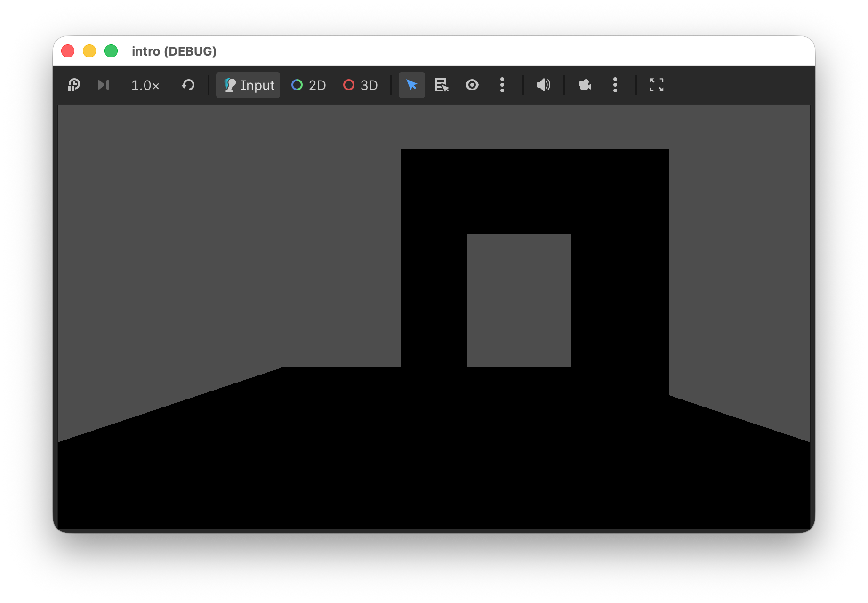Switch to 3D node selection mode
Image resolution: width=868 pixels, height=603 pixels.
tap(361, 85)
